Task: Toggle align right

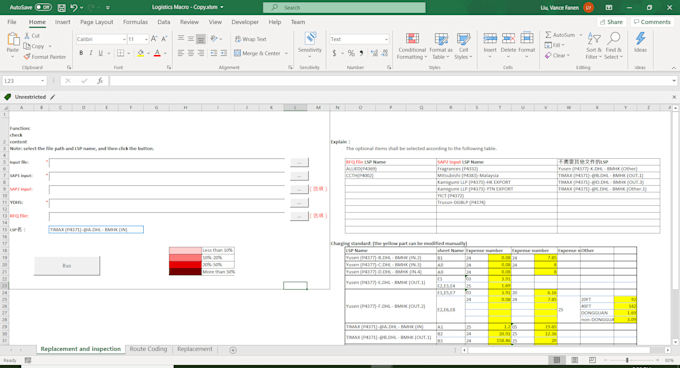Action: pos(201,53)
